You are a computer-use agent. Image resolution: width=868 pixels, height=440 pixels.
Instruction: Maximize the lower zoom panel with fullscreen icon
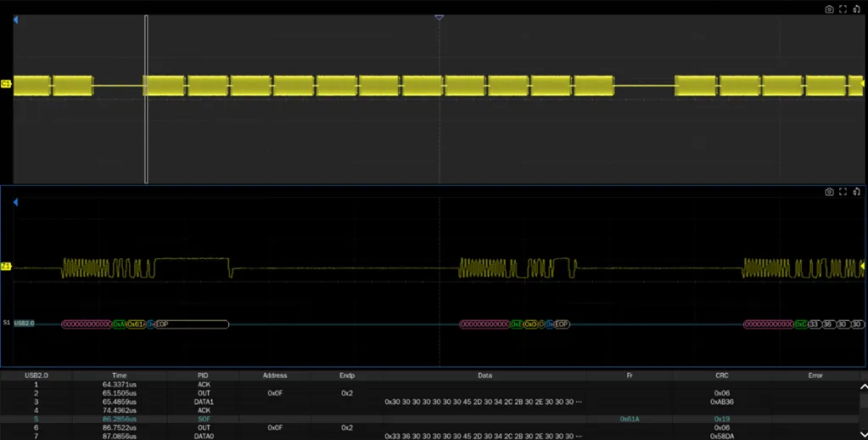click(x=843, y=192)
